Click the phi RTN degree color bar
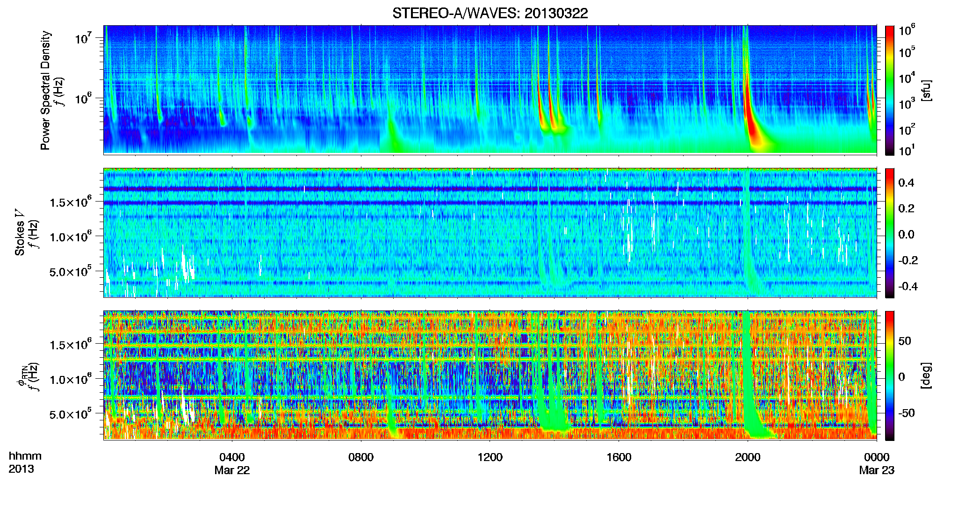Image resolution: width=980 pixels, height=505 pixels. (889, 375)
